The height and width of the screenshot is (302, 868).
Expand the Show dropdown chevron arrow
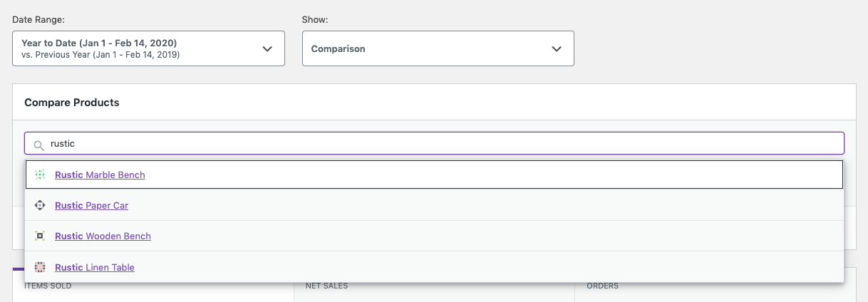click(x=557, y=49)
